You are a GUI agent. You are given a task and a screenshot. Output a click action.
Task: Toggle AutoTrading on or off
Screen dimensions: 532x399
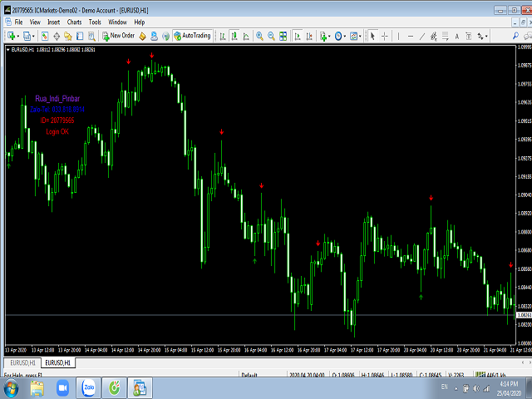[x=192, y=36]
